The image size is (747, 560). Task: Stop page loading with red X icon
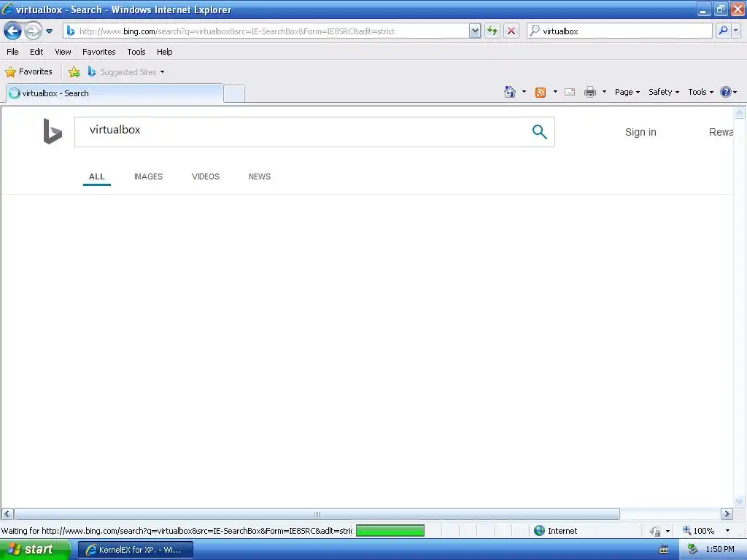511,31
